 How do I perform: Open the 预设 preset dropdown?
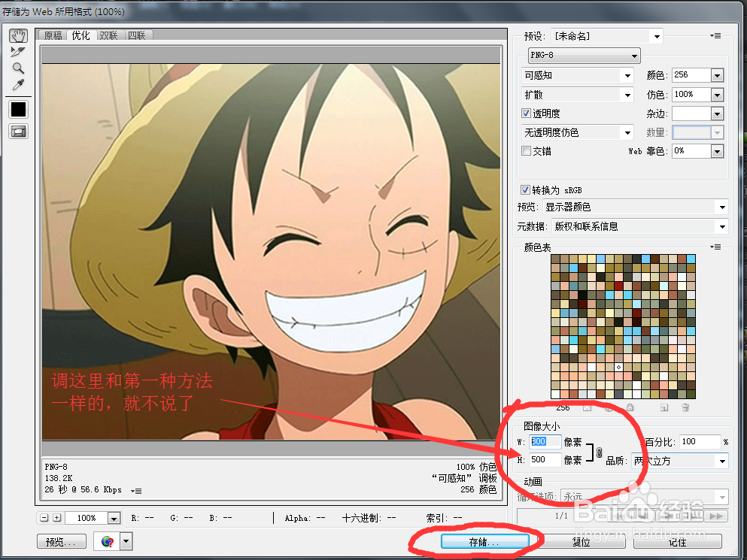[x=607, y=36]
